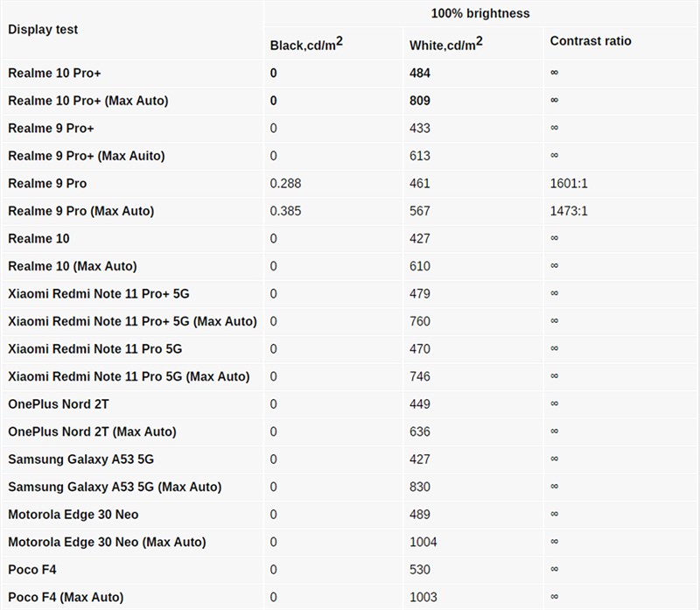Click the 0.288 black level cell
Screen dimensions: 700x610
click(x=286, y=184)
